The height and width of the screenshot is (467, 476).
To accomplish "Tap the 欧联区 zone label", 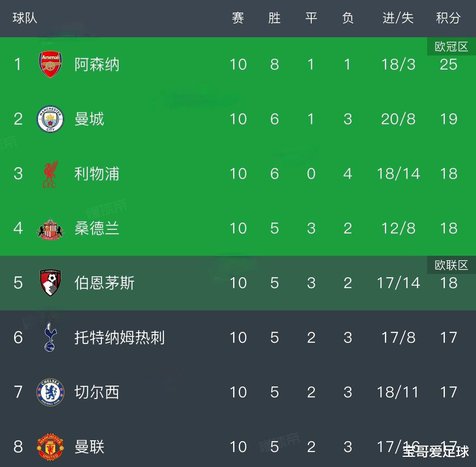I will point(451,265).
